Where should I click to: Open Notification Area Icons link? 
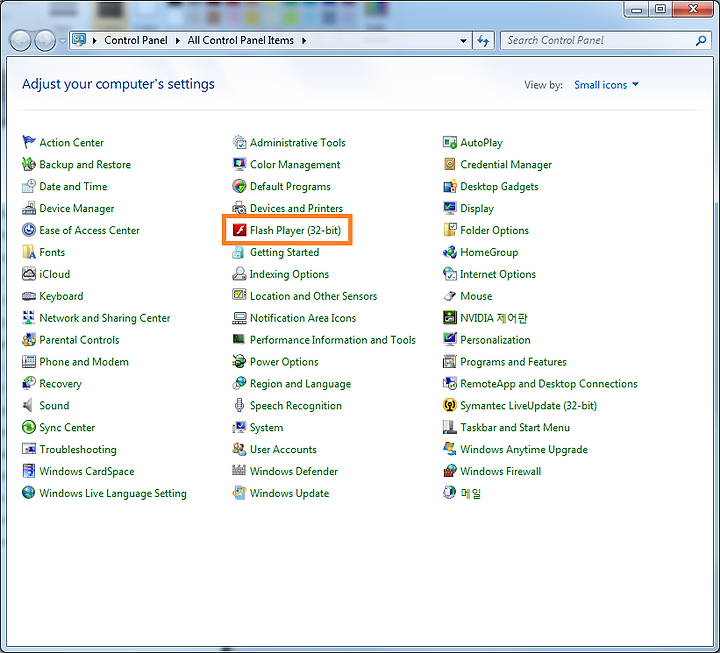[303, 318]
